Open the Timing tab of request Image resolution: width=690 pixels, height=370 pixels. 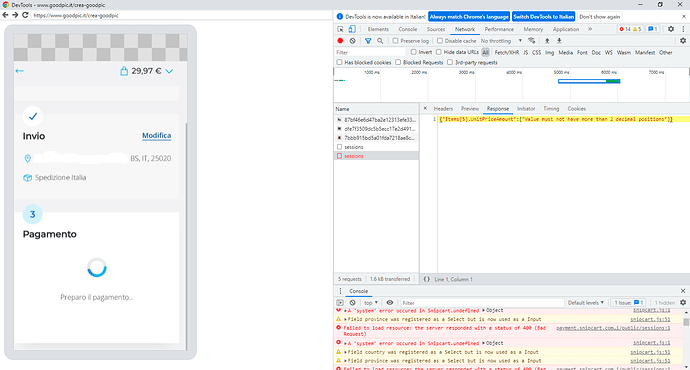pos(551,109)
